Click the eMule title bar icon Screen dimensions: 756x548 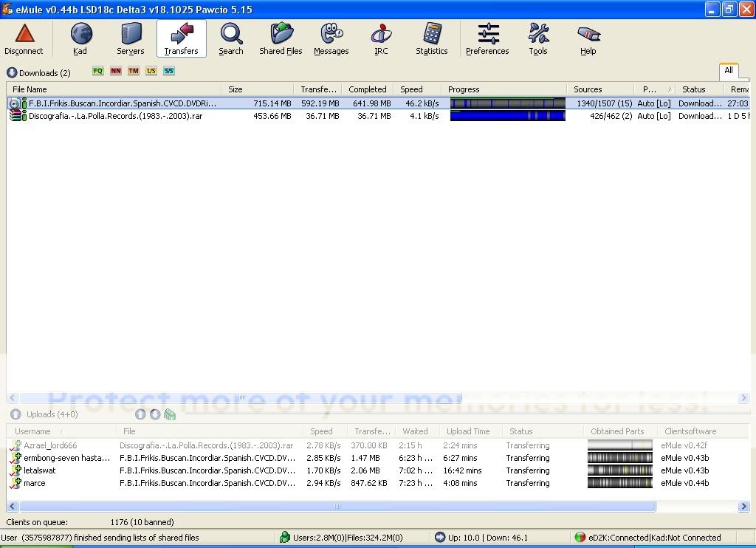[x=7, y=9]
